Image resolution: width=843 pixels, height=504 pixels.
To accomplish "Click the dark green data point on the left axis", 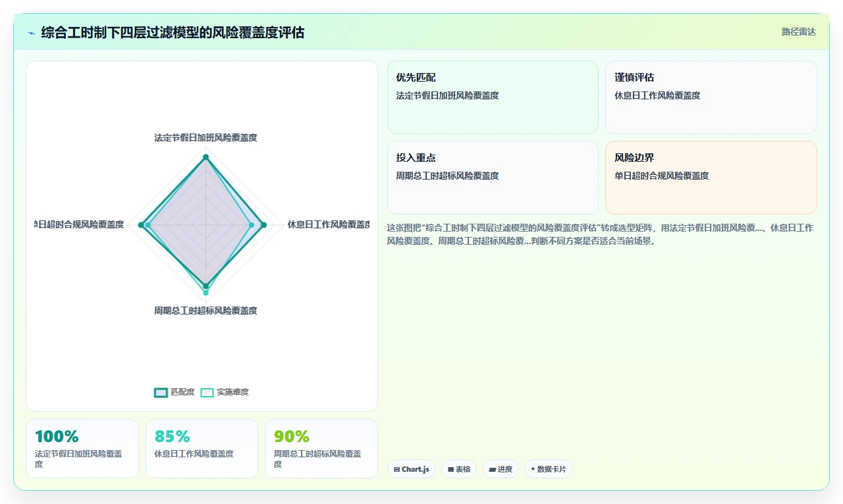I will point(141,225).
